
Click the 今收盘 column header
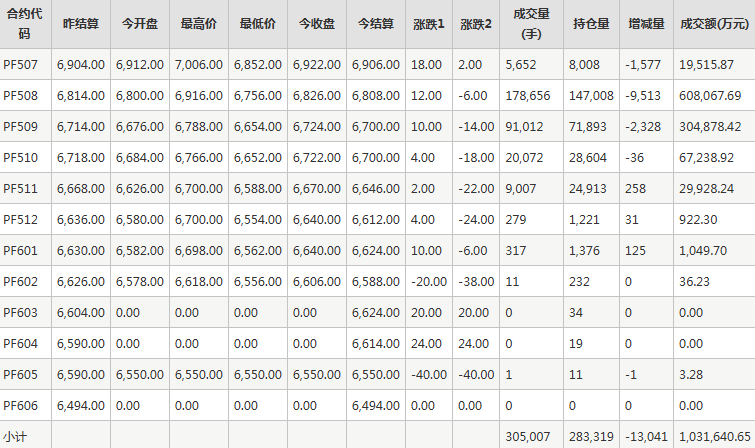pyautogui.click(x=317, y=24)
